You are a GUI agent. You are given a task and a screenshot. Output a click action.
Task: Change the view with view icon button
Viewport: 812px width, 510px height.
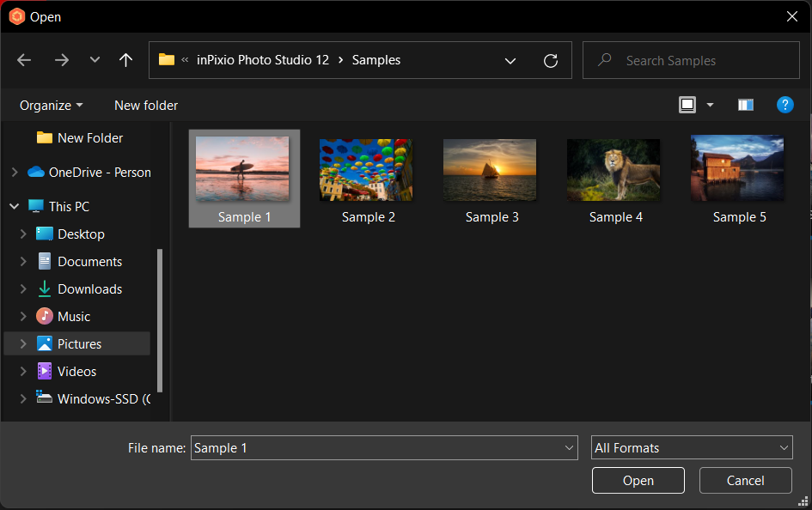pos(687,105)
